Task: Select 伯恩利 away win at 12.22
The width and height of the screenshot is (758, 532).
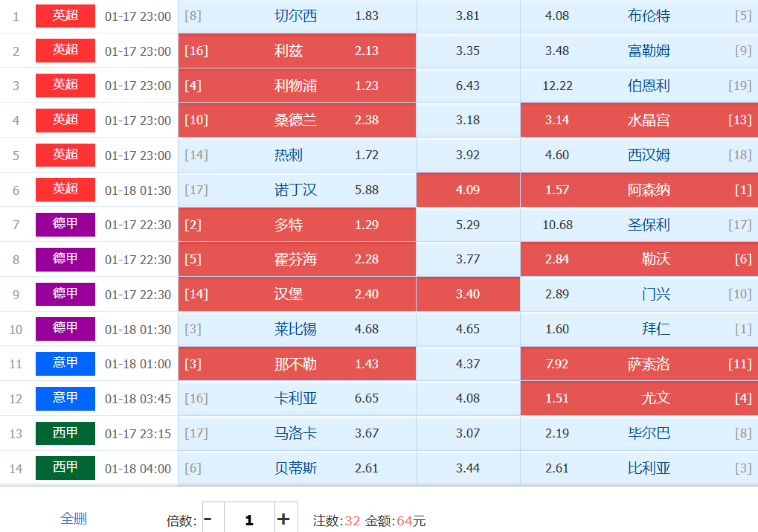Action: tap(638, 86)
